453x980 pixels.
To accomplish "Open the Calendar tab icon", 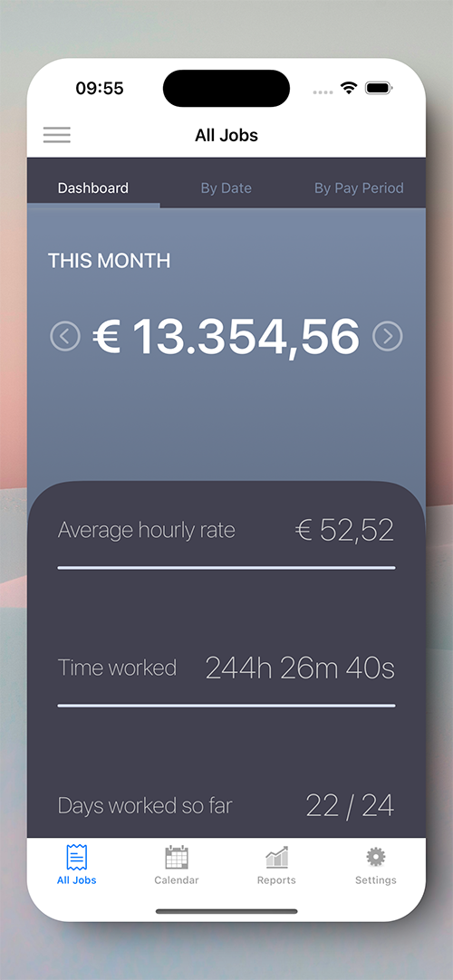I will tap(177, 857).
